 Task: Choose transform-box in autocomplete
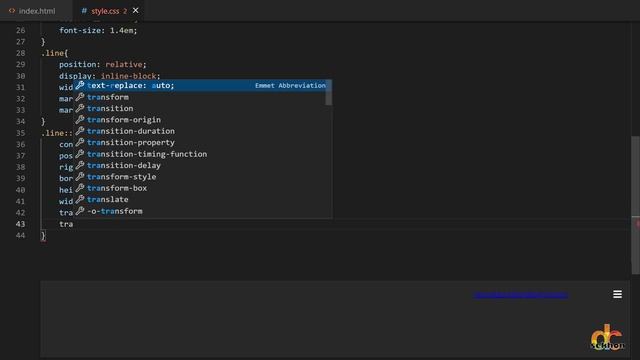pos(202,188)
